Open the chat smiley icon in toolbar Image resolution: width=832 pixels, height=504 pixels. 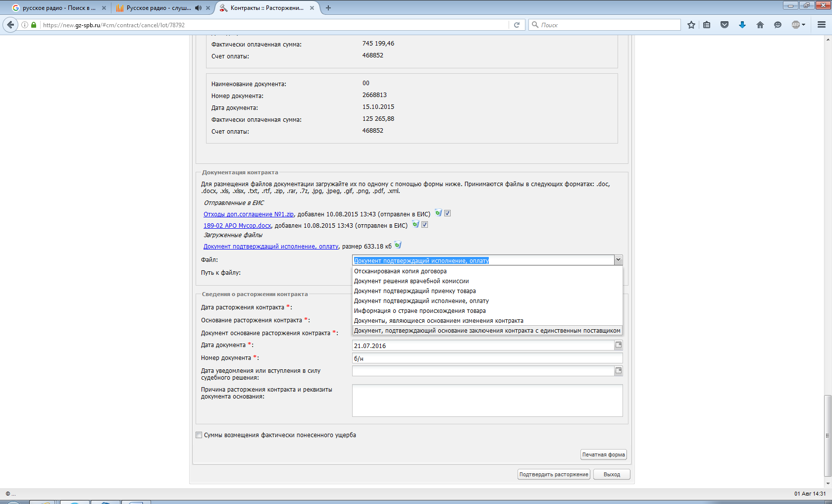coord(778,25)
